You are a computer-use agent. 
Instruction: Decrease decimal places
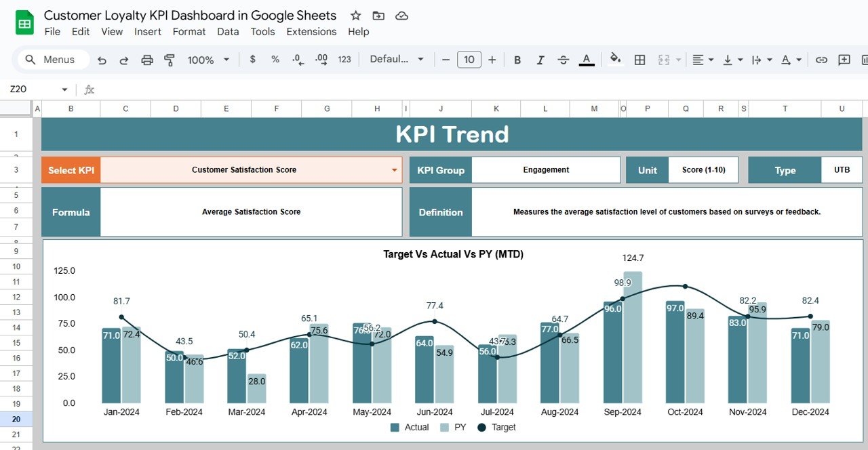(298, 60)
